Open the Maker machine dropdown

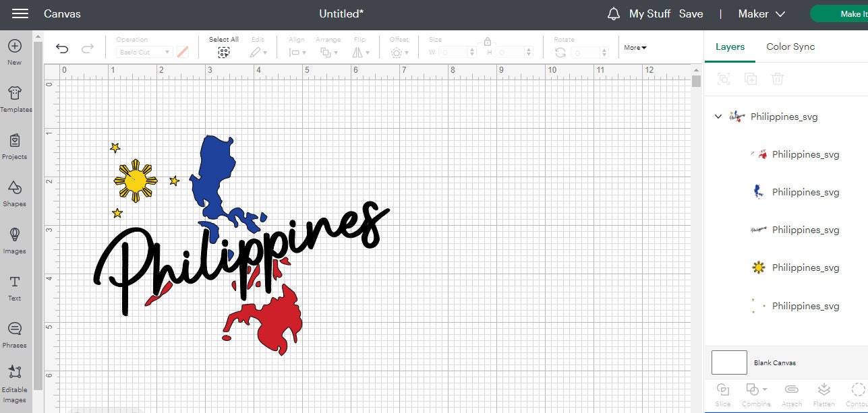coord(761,13)
